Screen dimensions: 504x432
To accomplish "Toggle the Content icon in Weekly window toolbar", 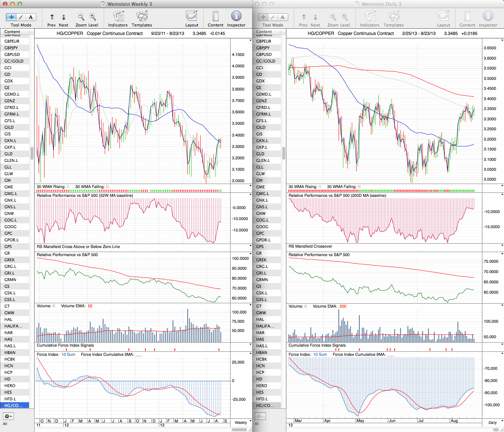I will point(215,17).
